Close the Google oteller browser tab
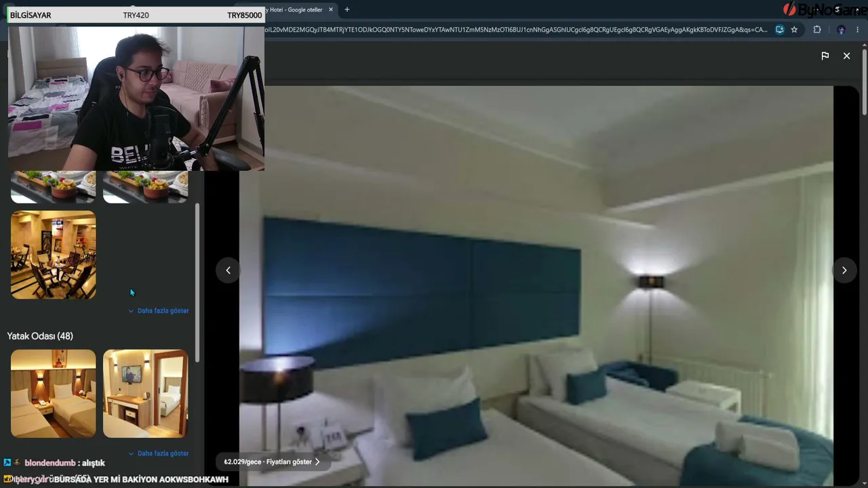Viewport: 868px width, 488px height. coord(331,9)
